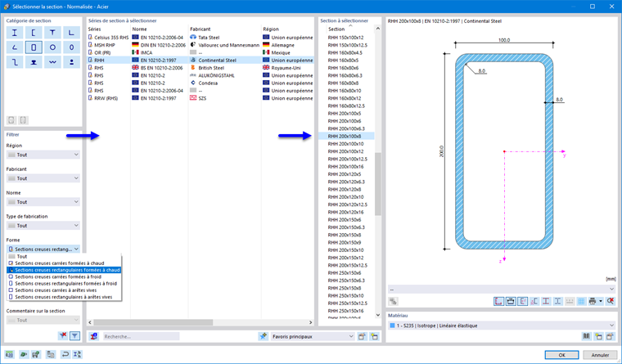This screenshot has width=622, height=364.
Task: Open the Norme filter dropdown
Action: pos(43,202)
